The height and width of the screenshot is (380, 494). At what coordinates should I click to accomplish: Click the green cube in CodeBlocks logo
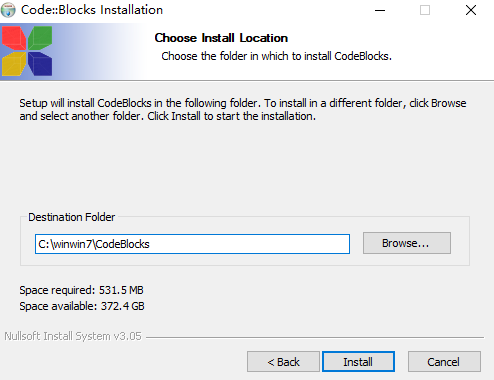click(40, 38)
